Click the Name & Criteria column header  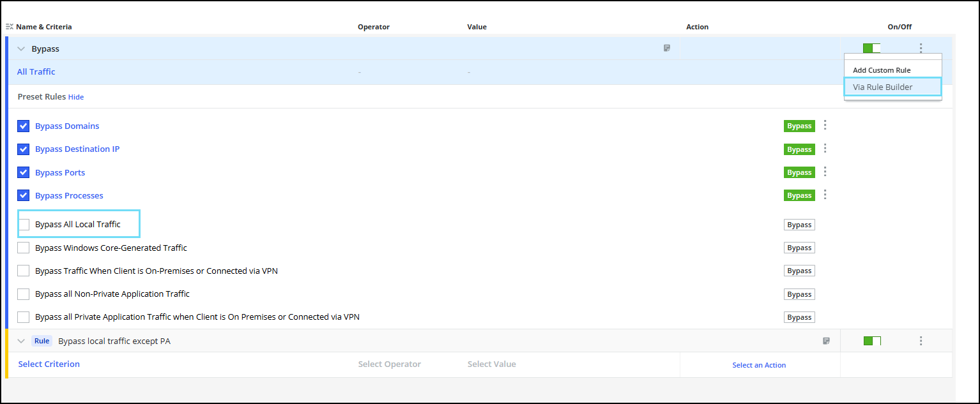(44, 27)
